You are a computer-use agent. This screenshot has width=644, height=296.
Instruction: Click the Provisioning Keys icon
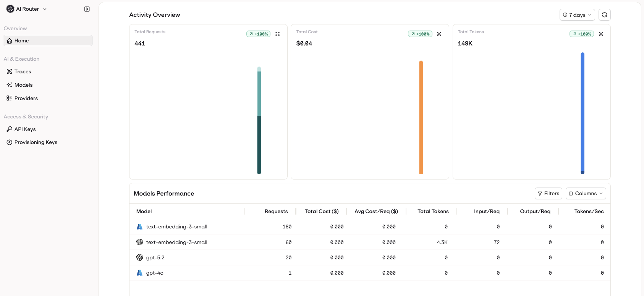tap(10, 142)
